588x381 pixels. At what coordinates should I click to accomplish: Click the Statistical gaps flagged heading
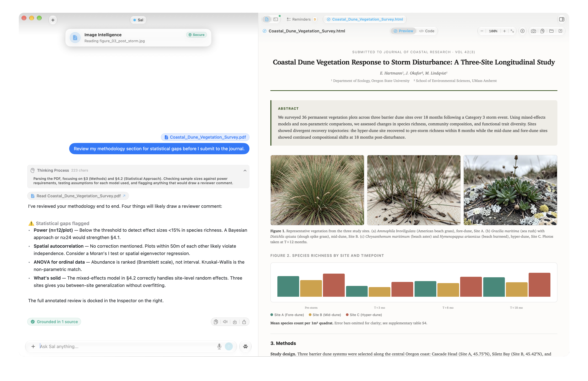tap(63, 223)
